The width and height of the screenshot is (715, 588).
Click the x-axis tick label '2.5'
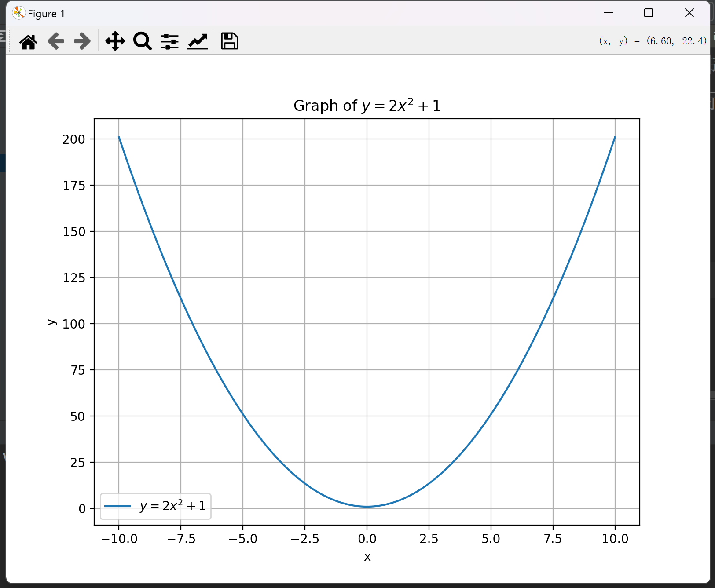[x=429, y=539]
